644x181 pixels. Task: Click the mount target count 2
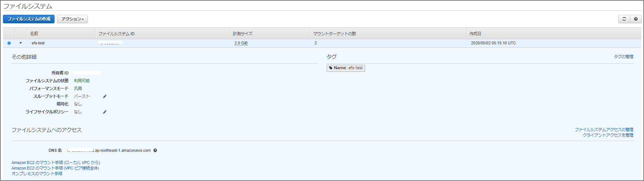coord(316,43)
